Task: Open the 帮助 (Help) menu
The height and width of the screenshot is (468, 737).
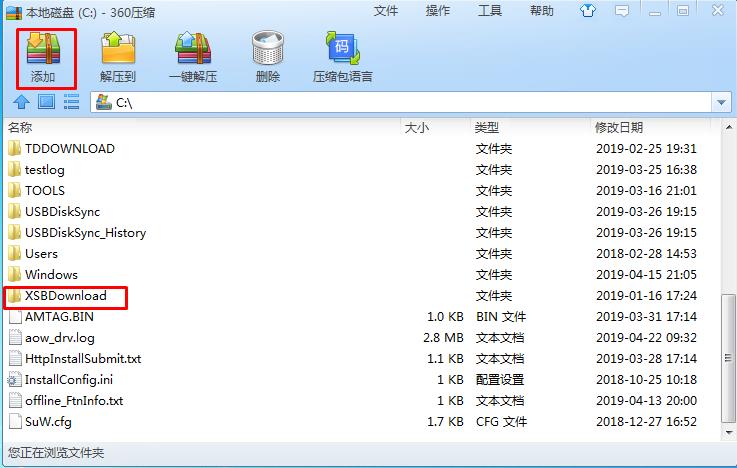Action: click(x=542, y=11)
